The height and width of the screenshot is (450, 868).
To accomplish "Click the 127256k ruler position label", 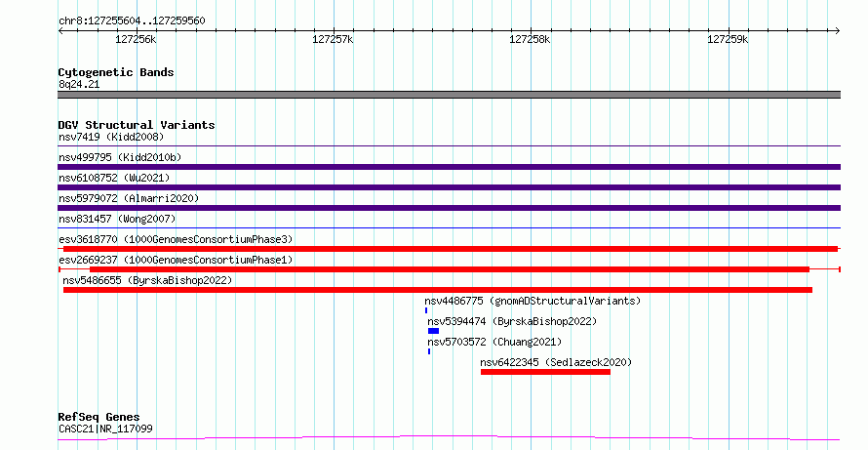I will pyautogui.click(x=136, y=39).
